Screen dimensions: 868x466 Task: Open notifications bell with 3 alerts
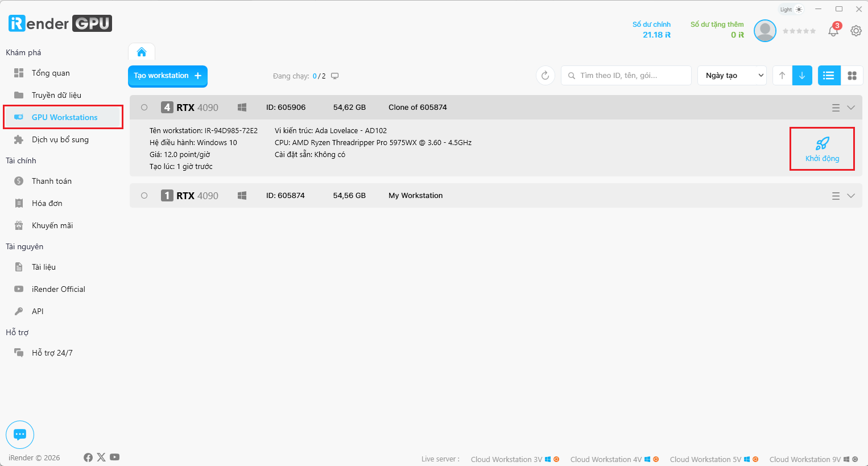click(834, 30)
